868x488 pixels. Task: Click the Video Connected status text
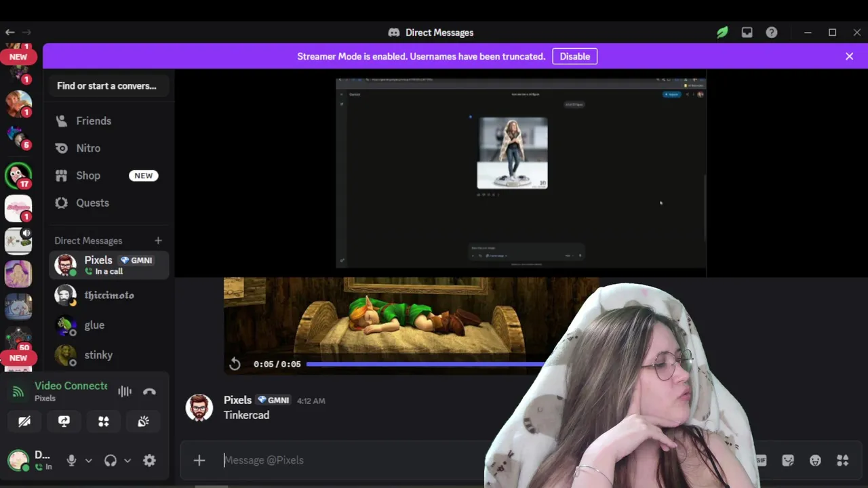pyautogui.click(x=71, y=386)
